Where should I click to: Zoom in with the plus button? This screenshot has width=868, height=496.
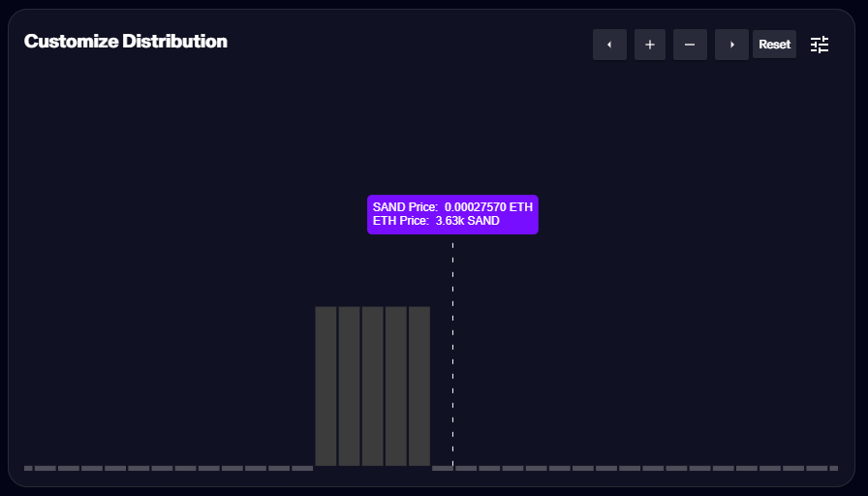[650, 45]
